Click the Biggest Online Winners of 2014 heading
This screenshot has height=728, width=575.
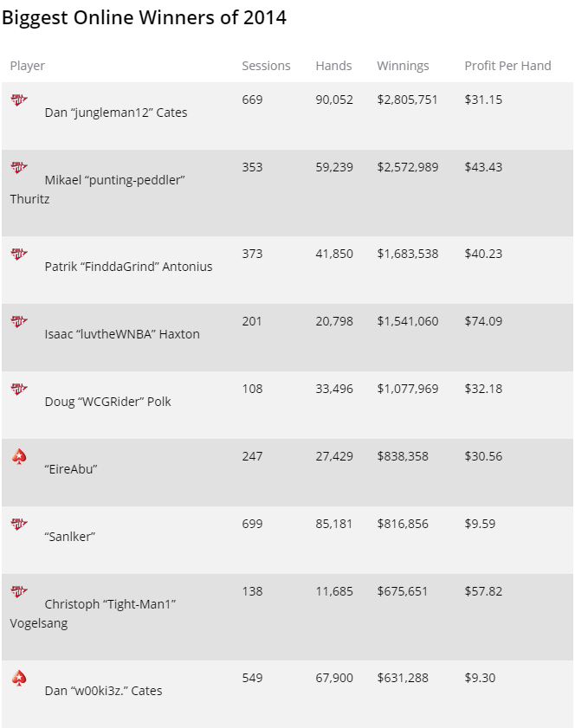click(144, 18)
